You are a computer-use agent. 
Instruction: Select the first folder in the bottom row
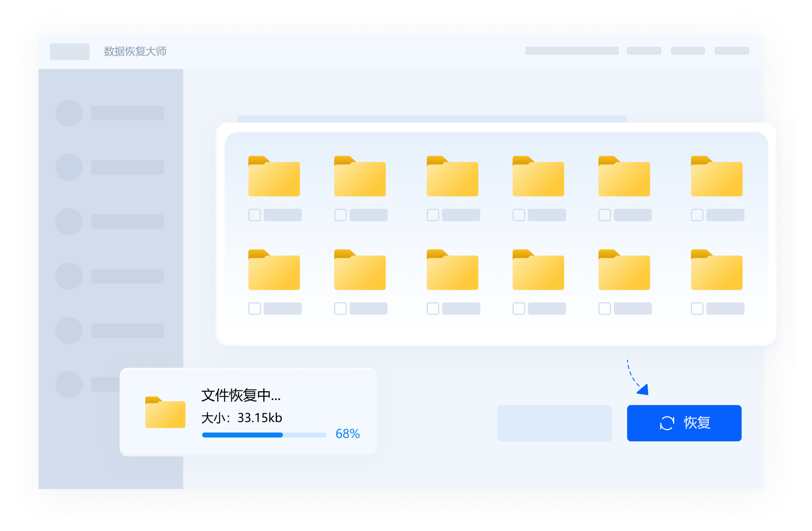click(x=274, y=270)
